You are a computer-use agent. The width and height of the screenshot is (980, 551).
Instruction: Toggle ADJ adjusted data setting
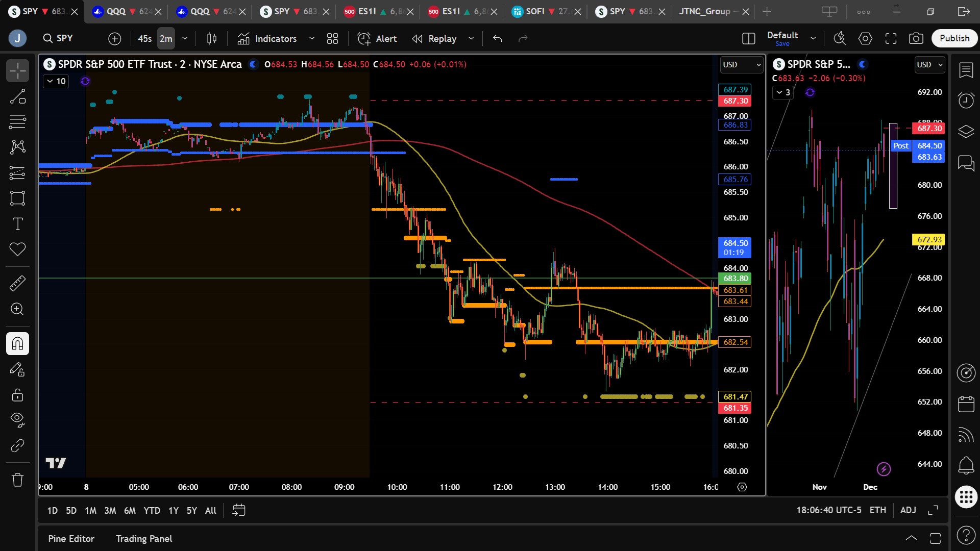click(x=908, y=510)
